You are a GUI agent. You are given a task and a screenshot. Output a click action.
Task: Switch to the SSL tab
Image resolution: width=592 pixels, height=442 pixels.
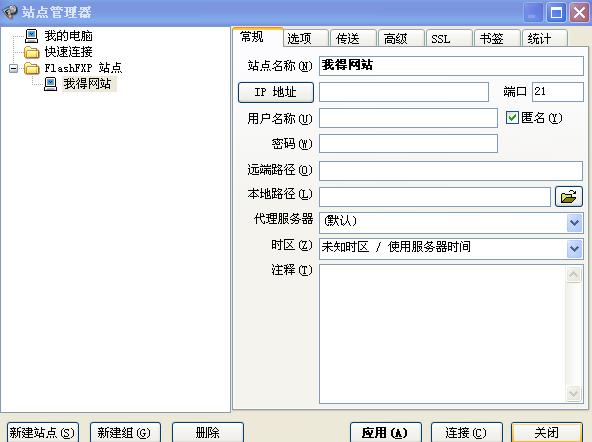[449, 39]
